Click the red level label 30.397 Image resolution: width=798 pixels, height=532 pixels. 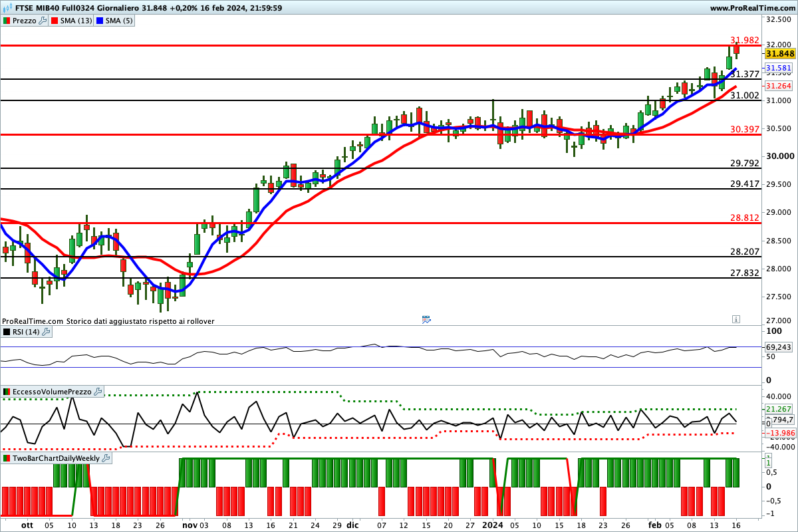[745, 129]
